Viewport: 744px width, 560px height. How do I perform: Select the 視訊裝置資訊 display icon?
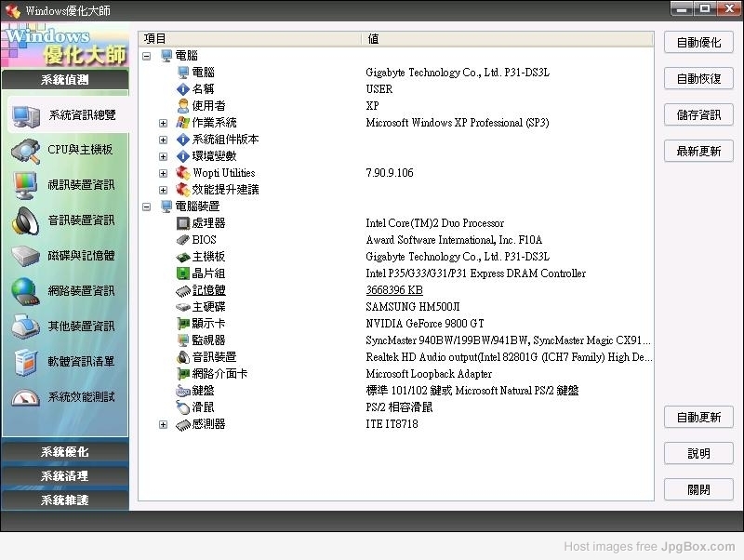click(x=25, y=185)
